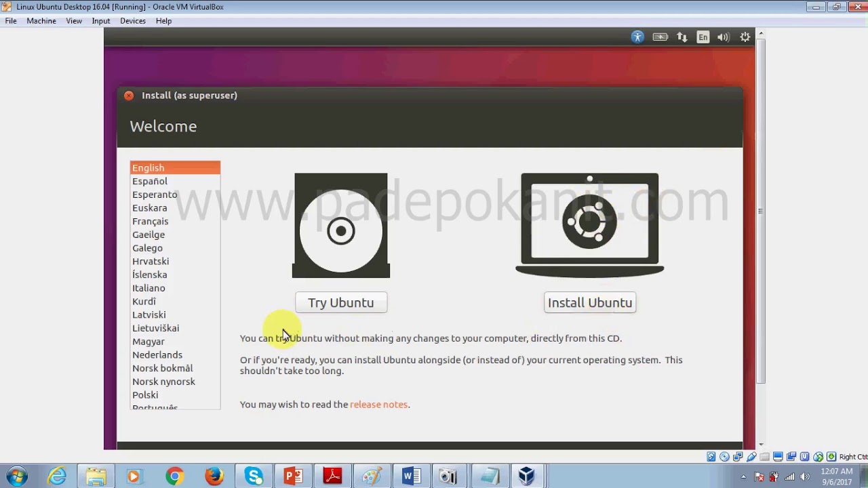Click VirtualBox mouse integration status icon
Viewport: 868px width, 488px height.
point(818,457)
